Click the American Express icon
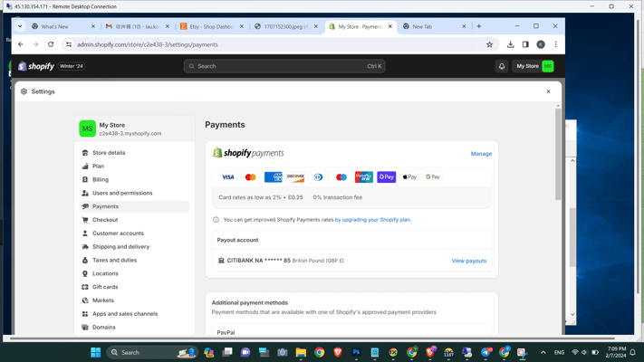 pos(274,177)
